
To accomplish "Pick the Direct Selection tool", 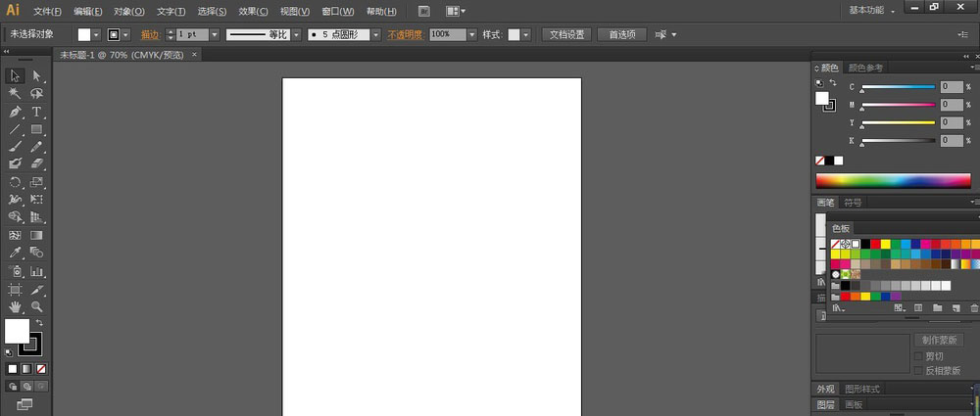I will [x=36, y=75].
